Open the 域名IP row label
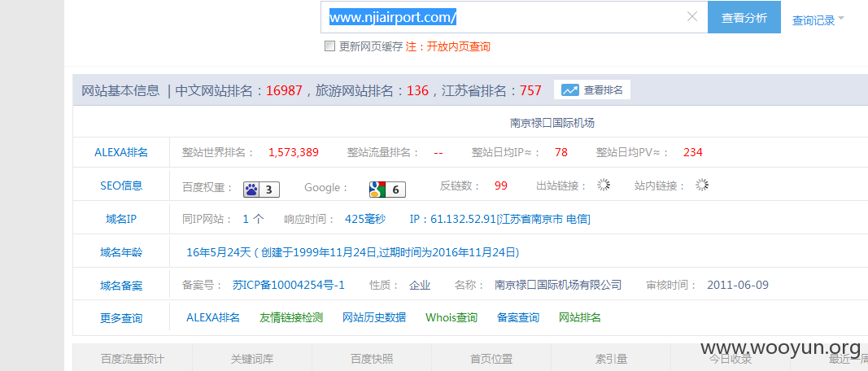This screenshot has width=868, height=371. pyautogui.click(x=121, y=220)
